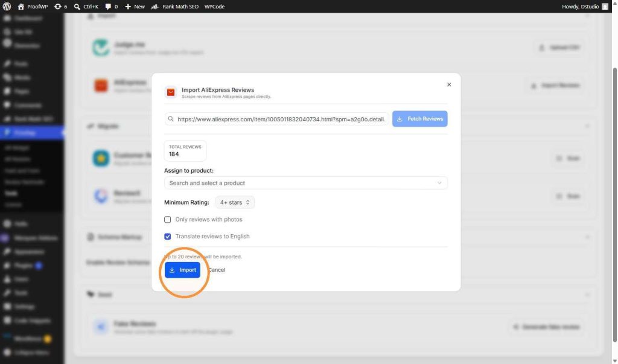Open the New content menu

coord(135,6)
